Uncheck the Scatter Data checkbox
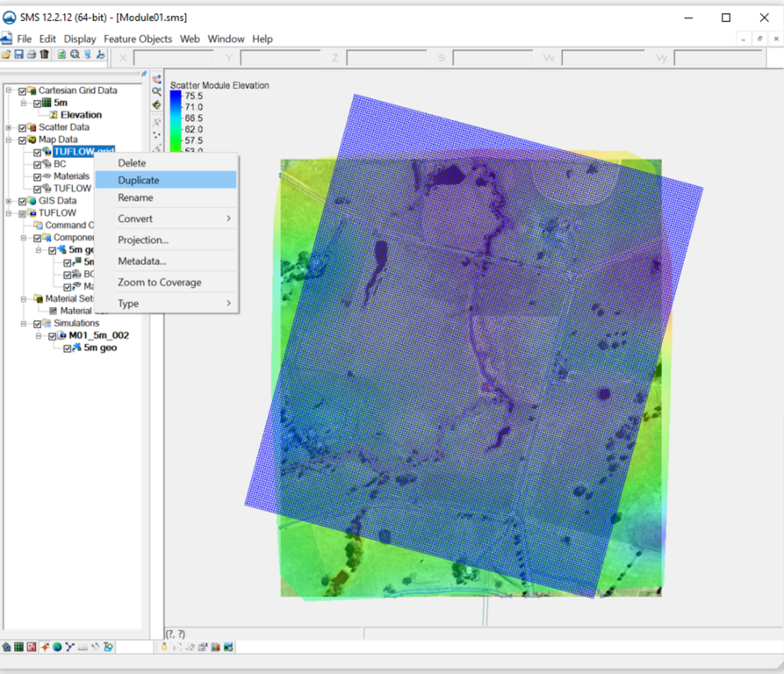The height and width of the screenshot is (674, 784). (23, 127)
